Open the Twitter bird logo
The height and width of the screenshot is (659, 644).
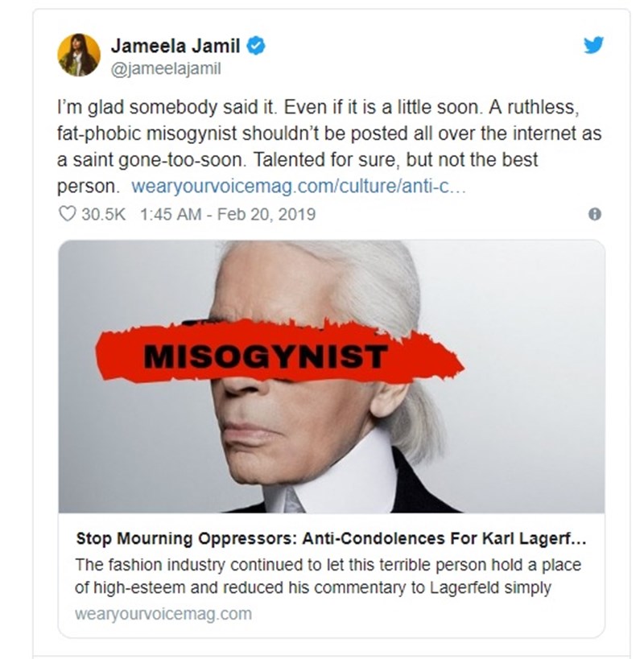593,45
